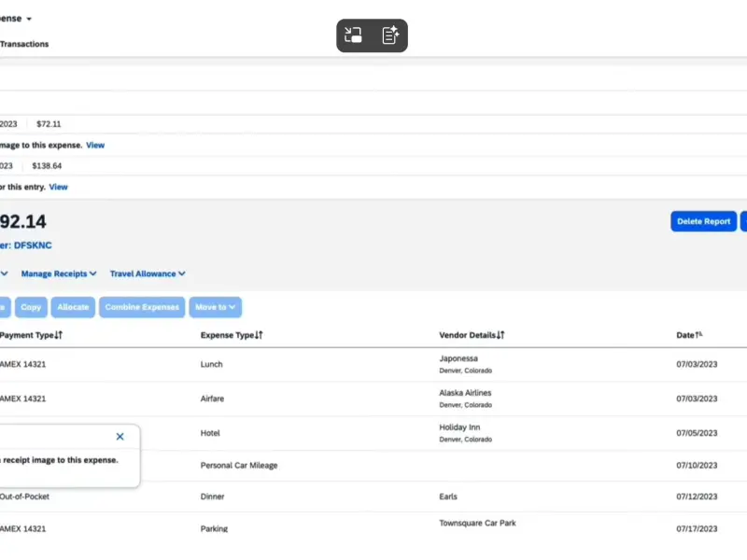Image resolution: width=747 pixels, height=560 pixels.
Task: Sort by Expense Type column arrows
Action: 259,335
